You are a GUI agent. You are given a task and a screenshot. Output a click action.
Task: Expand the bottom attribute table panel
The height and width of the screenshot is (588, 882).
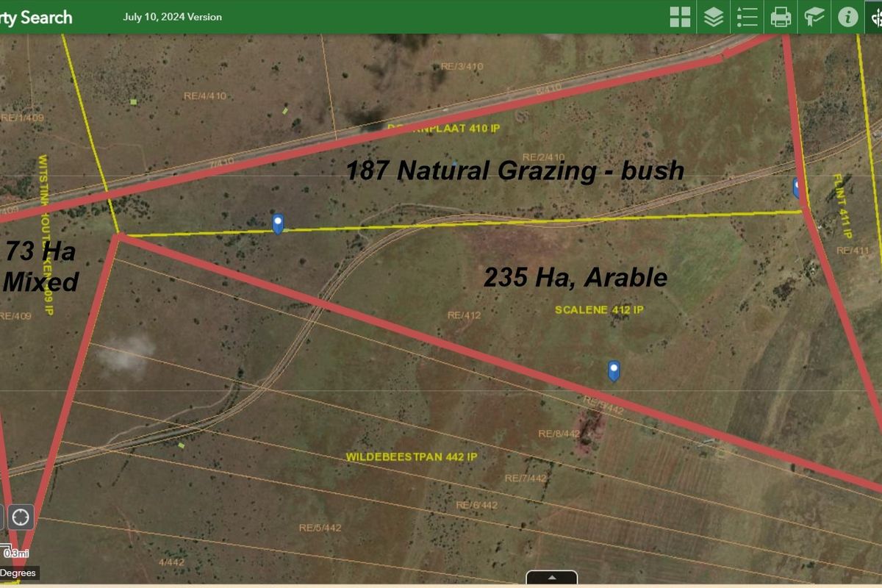[x=551, y=578]
